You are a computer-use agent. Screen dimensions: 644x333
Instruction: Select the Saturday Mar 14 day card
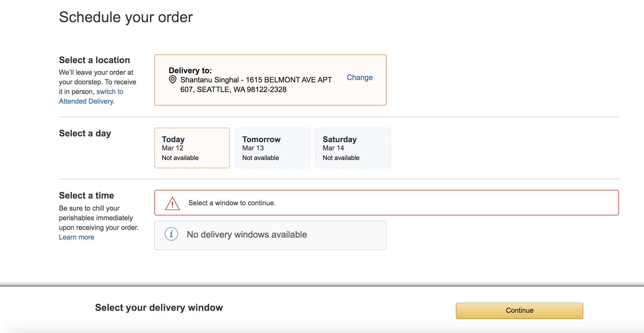coord(353,148)
